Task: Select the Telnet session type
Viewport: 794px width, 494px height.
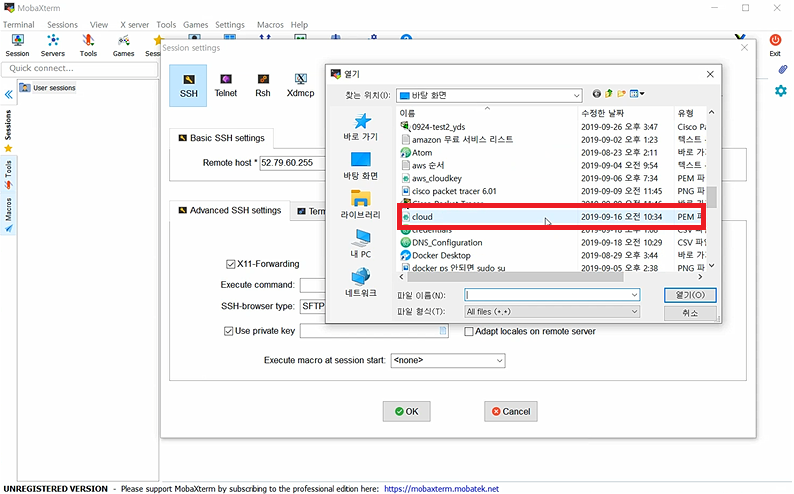Action: pos(225,85)
